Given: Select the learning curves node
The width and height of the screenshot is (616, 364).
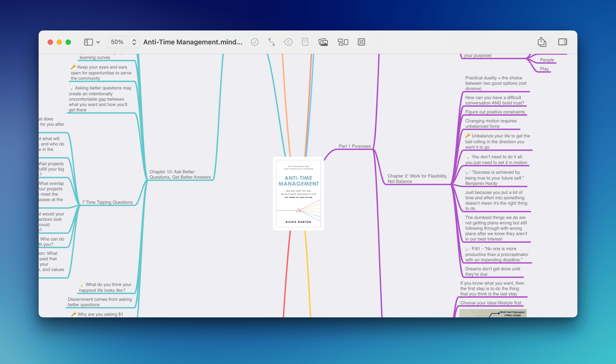Looking at the screenshot, I should coord(95,57).
